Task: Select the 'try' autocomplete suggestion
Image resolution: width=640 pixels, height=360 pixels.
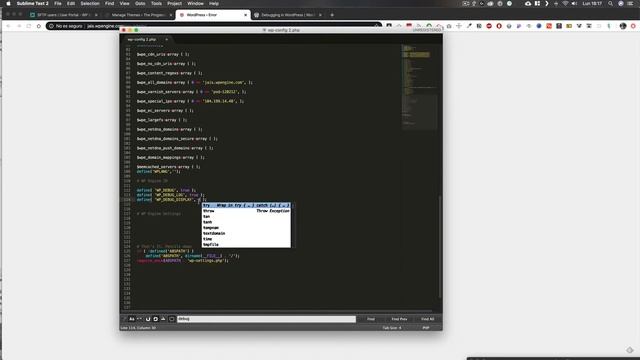Action: pos(246,205)
